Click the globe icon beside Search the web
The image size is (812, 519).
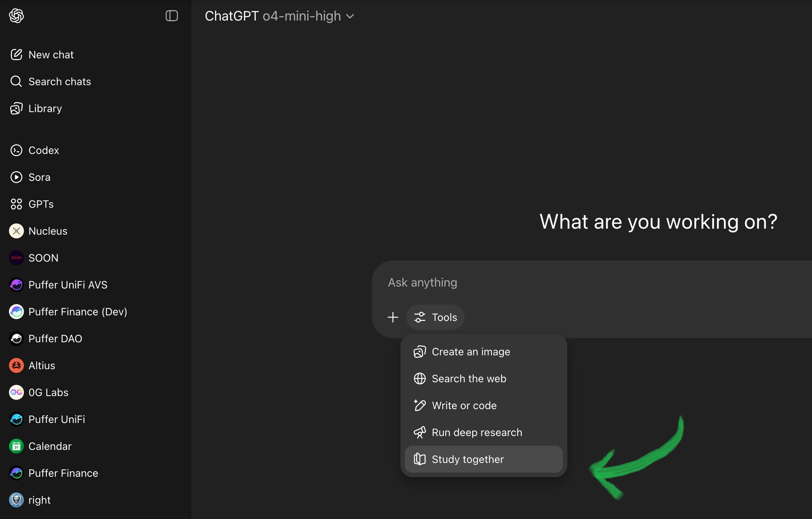[420, 379]
